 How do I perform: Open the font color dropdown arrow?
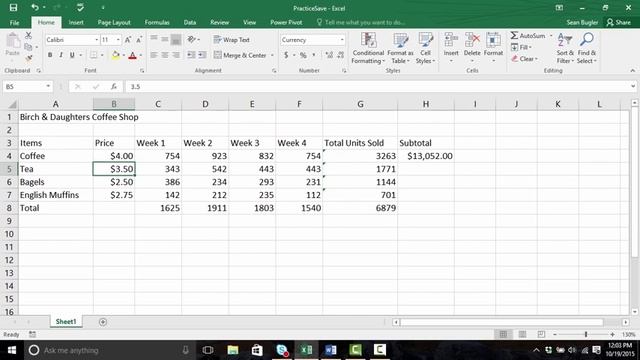(141, 55)
